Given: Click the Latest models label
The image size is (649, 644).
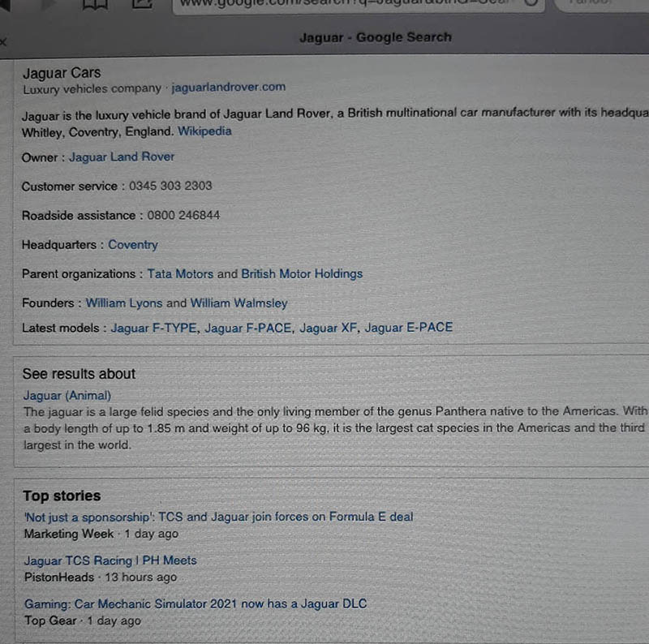Looking at the screenshot, I should (x=60, y=328).
